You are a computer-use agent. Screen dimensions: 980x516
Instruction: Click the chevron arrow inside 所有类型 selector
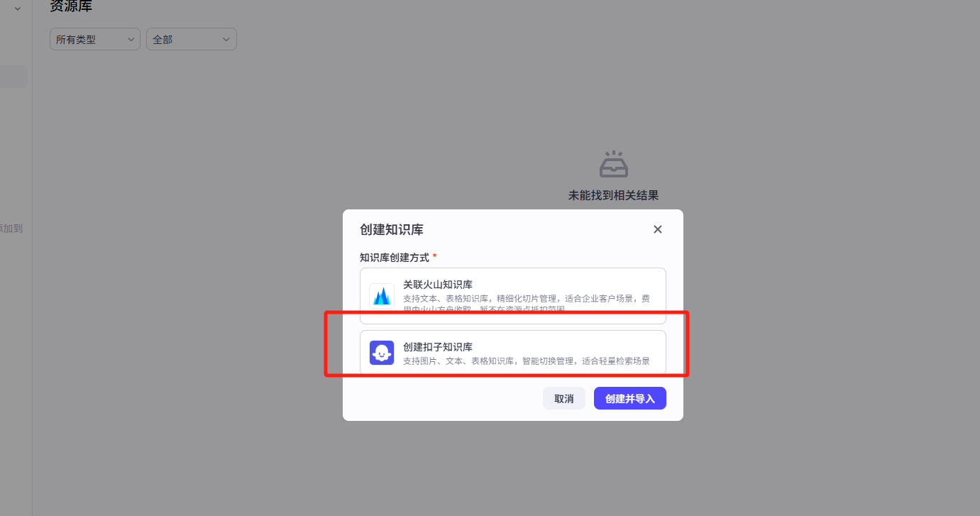click(131, 39)
